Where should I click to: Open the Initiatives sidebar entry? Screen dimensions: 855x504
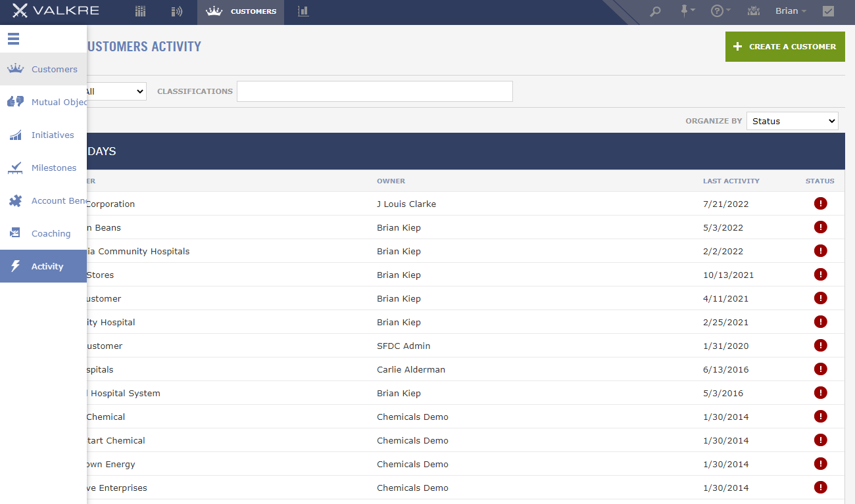pos(53,135)
